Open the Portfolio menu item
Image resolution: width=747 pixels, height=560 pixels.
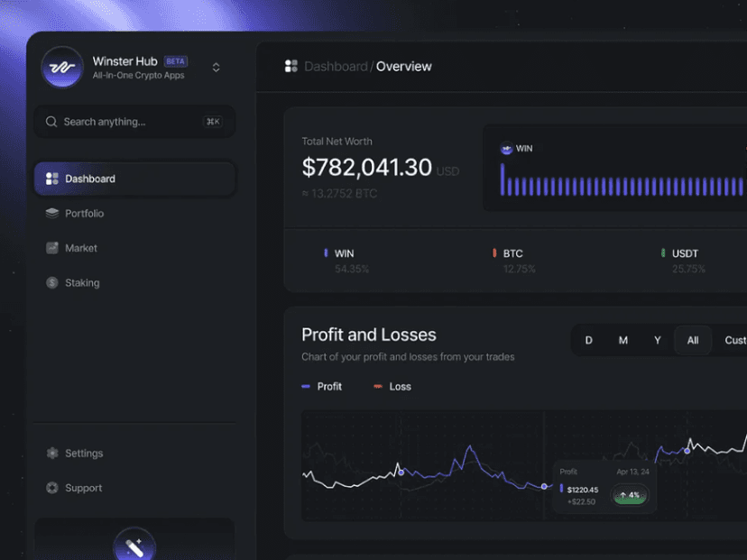[84, 214]
